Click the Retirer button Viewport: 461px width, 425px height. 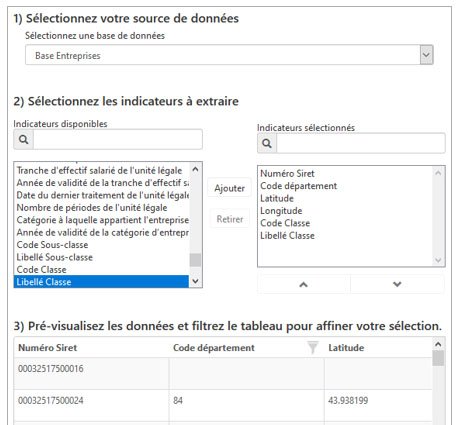pyautogui.click(x=230, y=219)
